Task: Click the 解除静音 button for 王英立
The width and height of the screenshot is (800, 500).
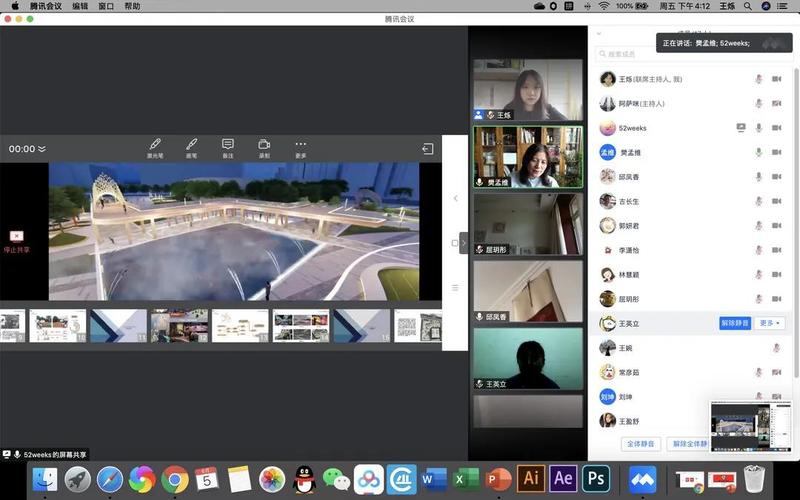Action: (x=735, y=323)
